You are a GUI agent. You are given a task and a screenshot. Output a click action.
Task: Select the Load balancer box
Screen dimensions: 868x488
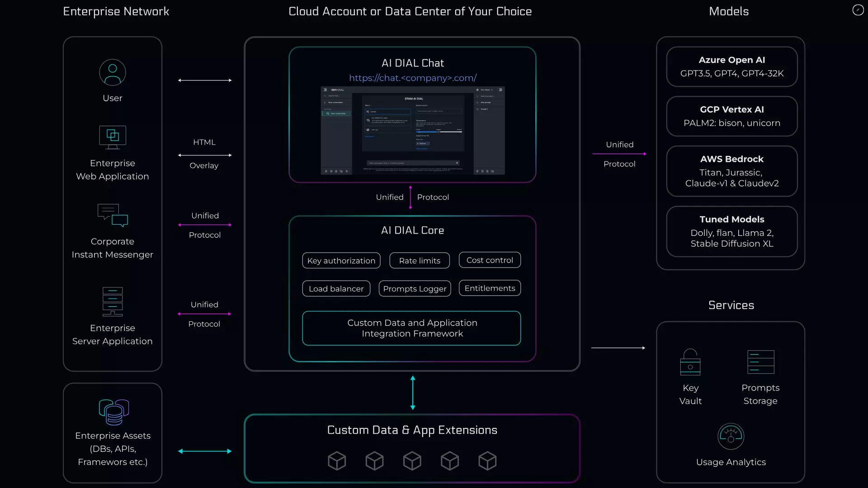pyautogui.click(x=336, y=289)
